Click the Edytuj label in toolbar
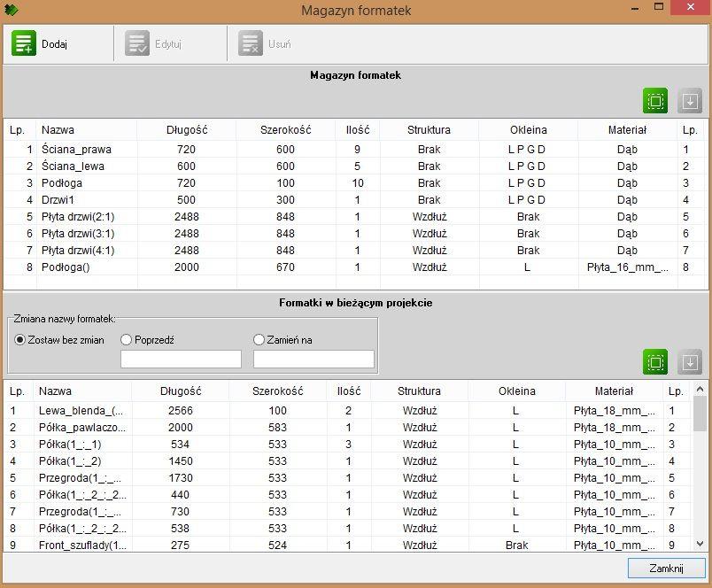The height and width of the screenshot is (588, 712). click(168, 44)
